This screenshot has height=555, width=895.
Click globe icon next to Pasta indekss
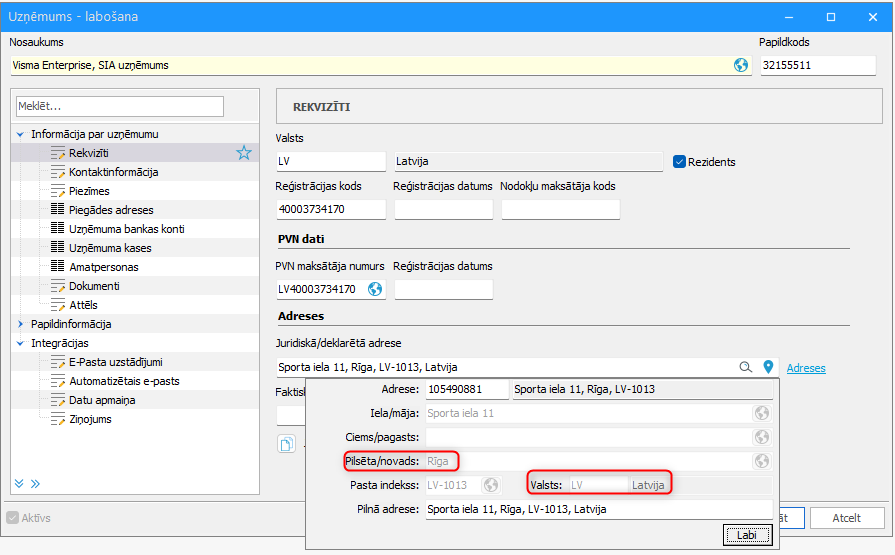click(x=490, y=485)
